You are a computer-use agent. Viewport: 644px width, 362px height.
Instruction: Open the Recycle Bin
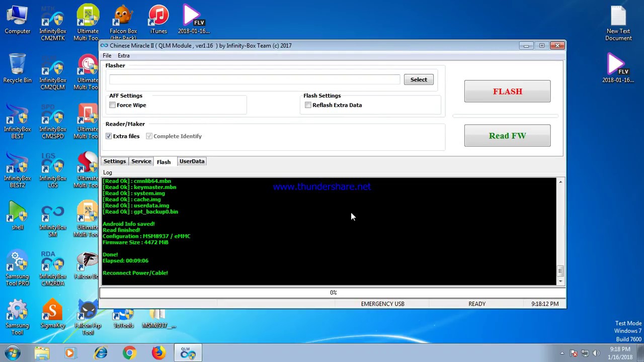pyautogui.click(x=18, y=69)
